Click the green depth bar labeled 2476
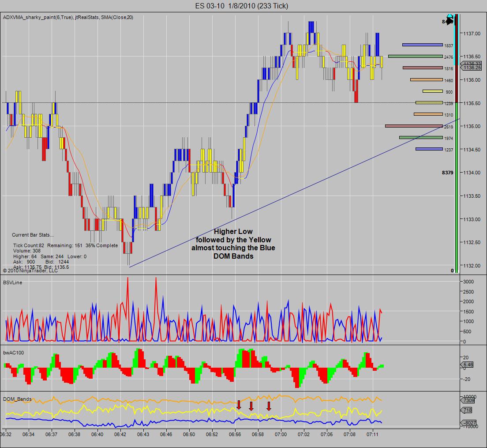The width and height of the screenshot is (487, 448). pos(416,56)
